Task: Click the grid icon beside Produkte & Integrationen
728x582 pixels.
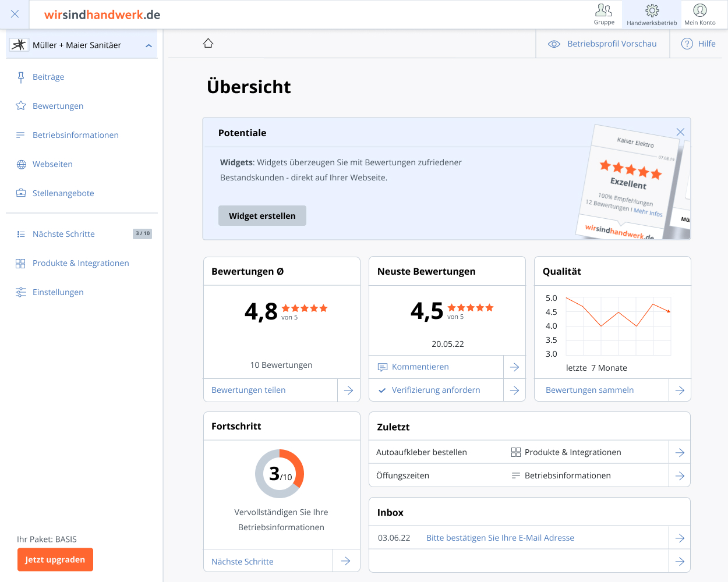Action: pos(20,263)
